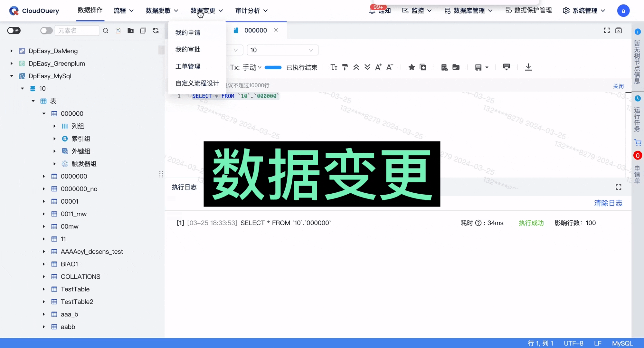Screen dimensions: 644x348
Task: Collapse the DpEasy_MySql connection
Action: [x=12, y=76]
